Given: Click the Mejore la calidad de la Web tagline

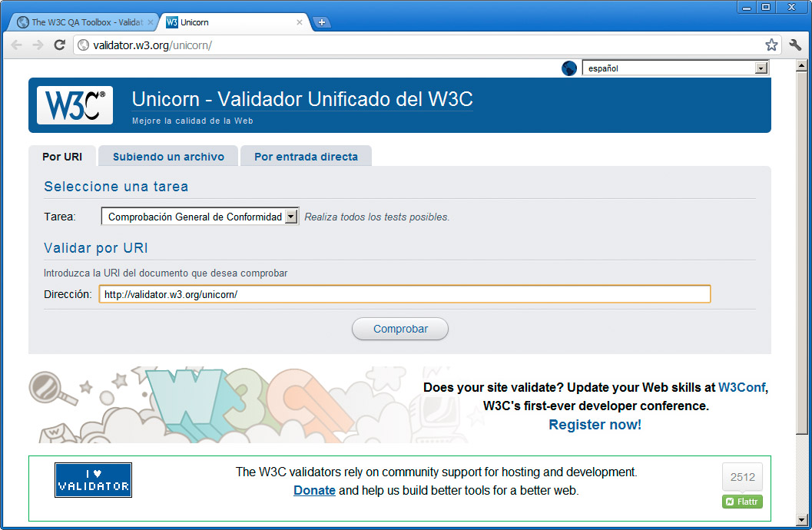Looking at the screenshot, I should (x=193, y=121).
